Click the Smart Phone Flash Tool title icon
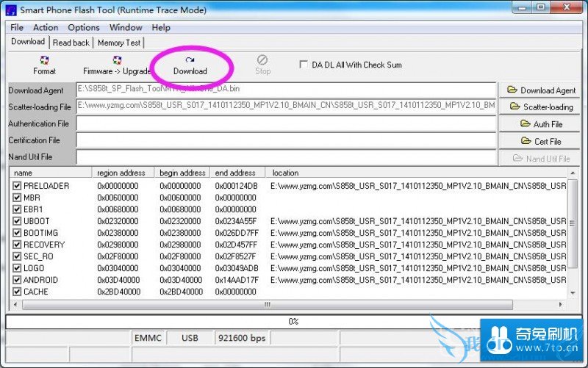This screenshot has width=588, height=368. [11, 10]
